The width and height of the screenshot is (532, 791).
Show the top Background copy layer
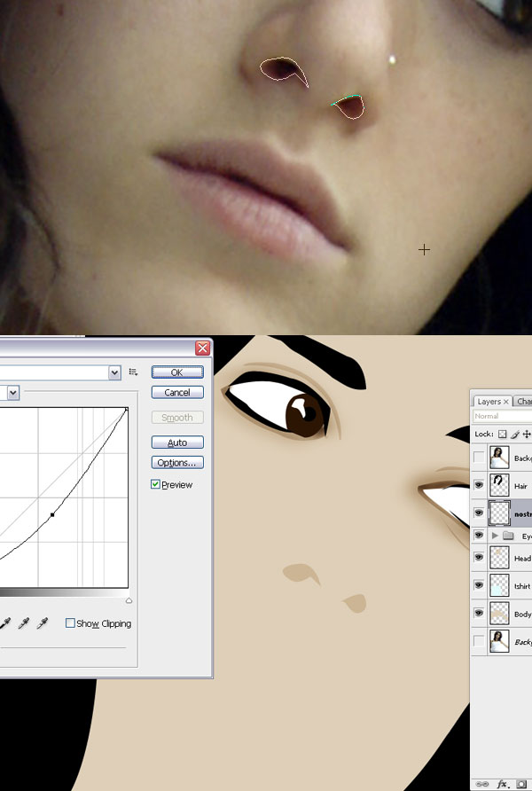[479, 458]
